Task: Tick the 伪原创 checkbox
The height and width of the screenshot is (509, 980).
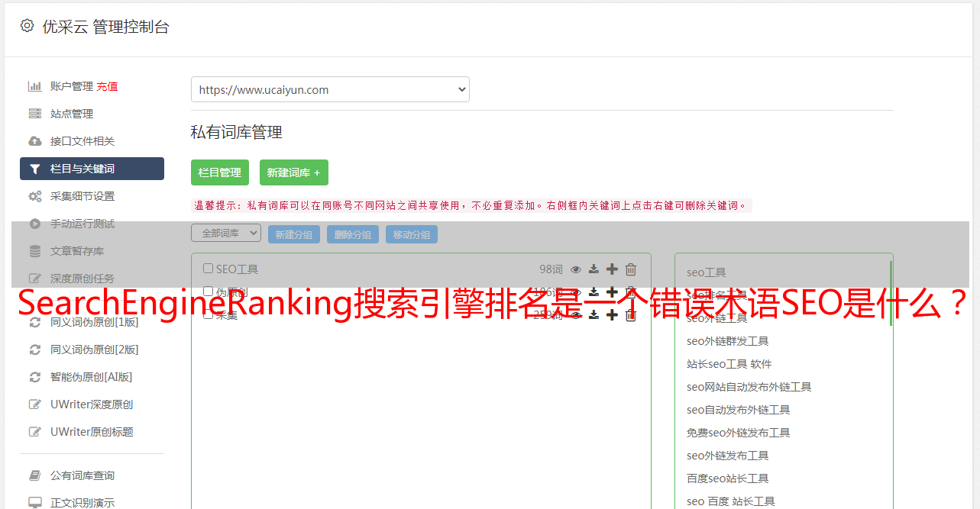Action: (208, 292)
